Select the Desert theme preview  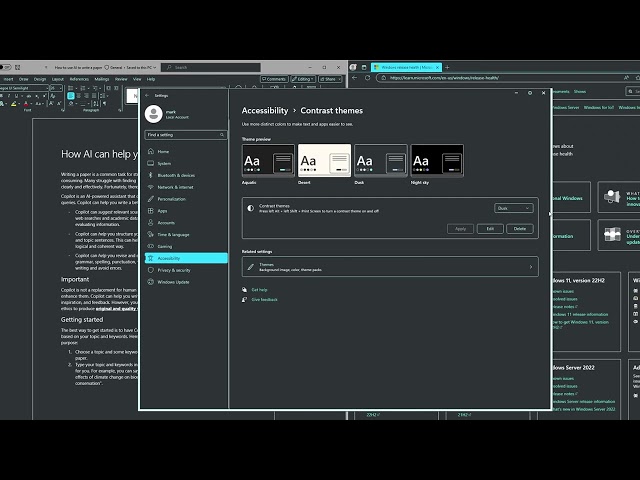point(324,160)
